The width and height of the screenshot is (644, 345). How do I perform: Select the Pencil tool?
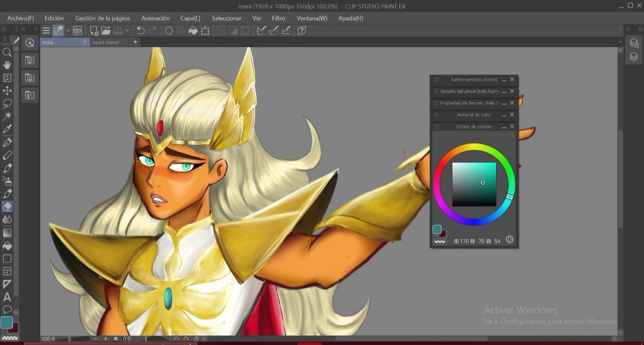[7, 155]
